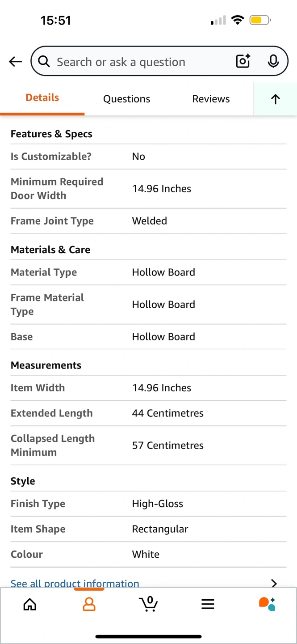
Task: Open the hamburger menu
Action: [208, 605]
